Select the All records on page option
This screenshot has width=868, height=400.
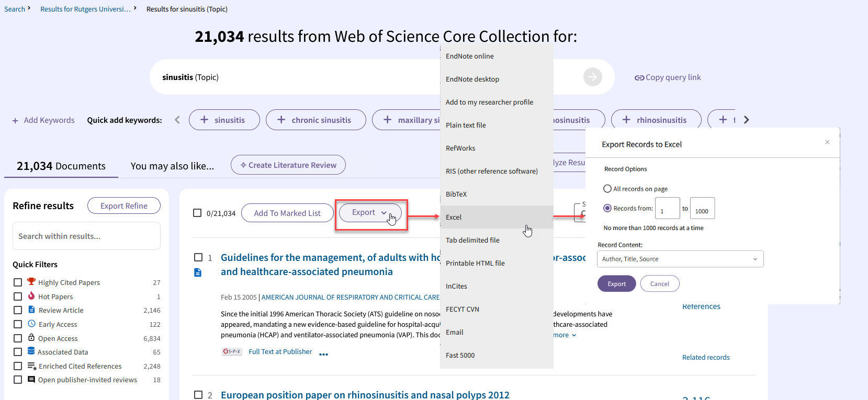pyautogui.click(x=607, y=189)
